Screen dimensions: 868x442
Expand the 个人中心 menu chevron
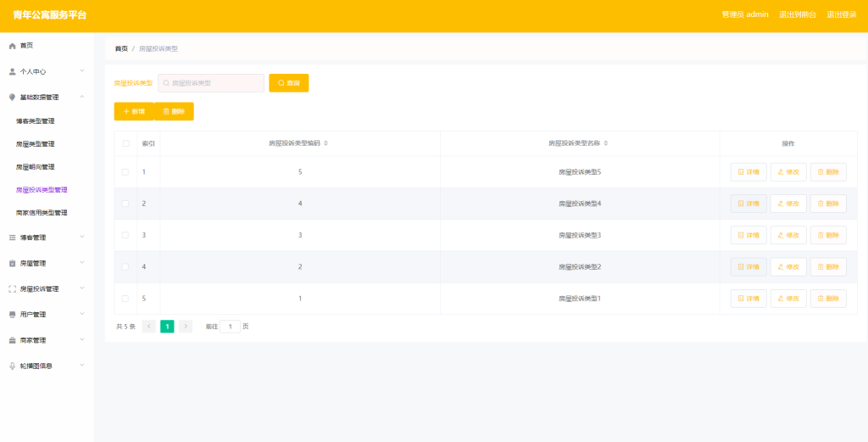[x=82, y=71]
